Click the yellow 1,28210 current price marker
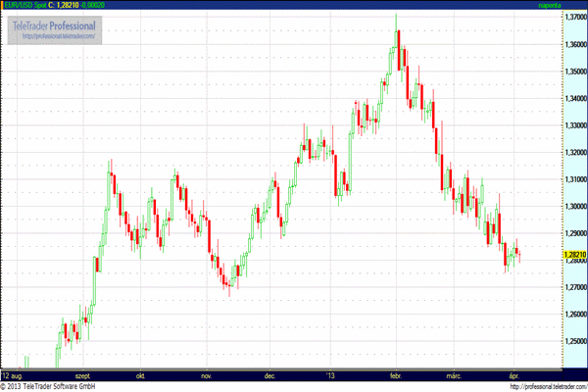This screenshot has width=588, height=392. coord(574,255)
